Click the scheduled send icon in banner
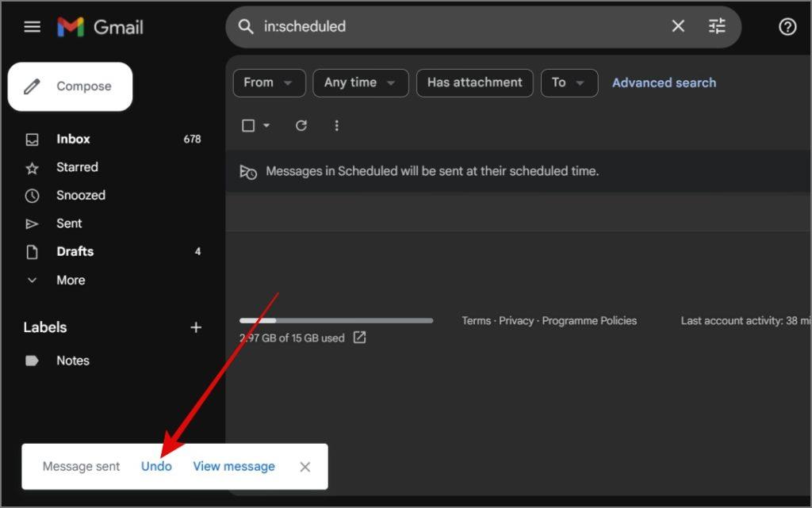This screenshot has width=812, height=508. point(248,172)
